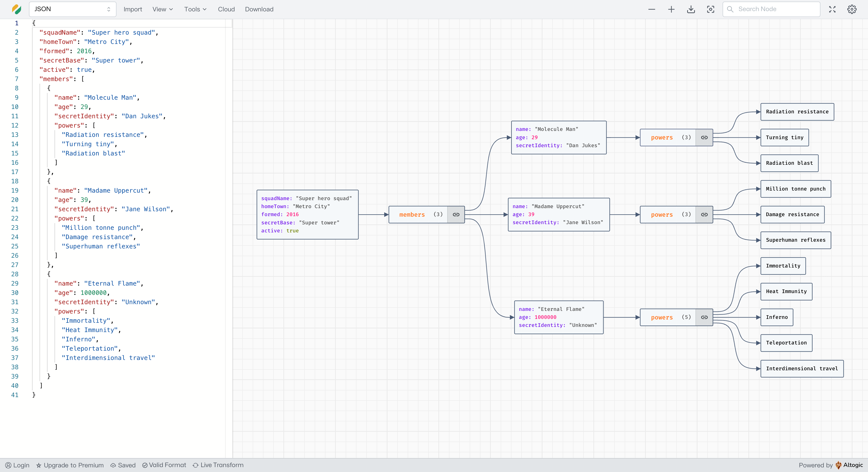The width and height of the screenshot is (868, 472).
Task: Click the app logo icon
Action: (x=16, y=10)
